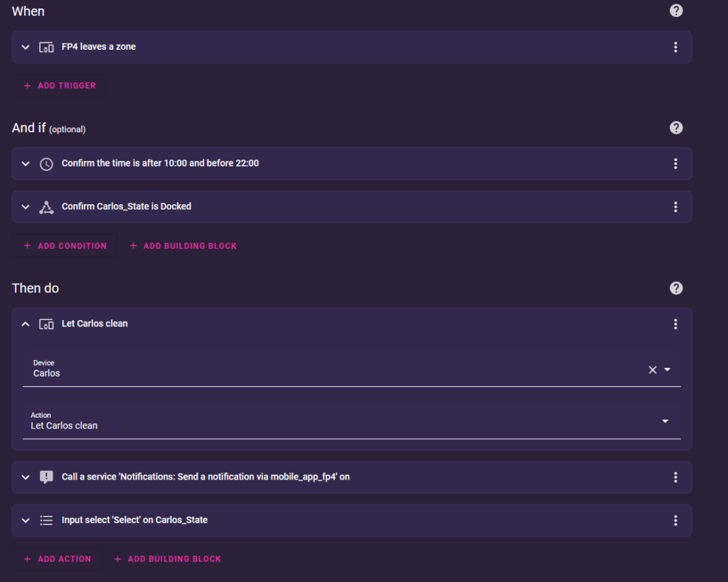Viewport: 728px width, 582px height.
Task: Clear the Carlos device selection
Action: pos(652,370)
